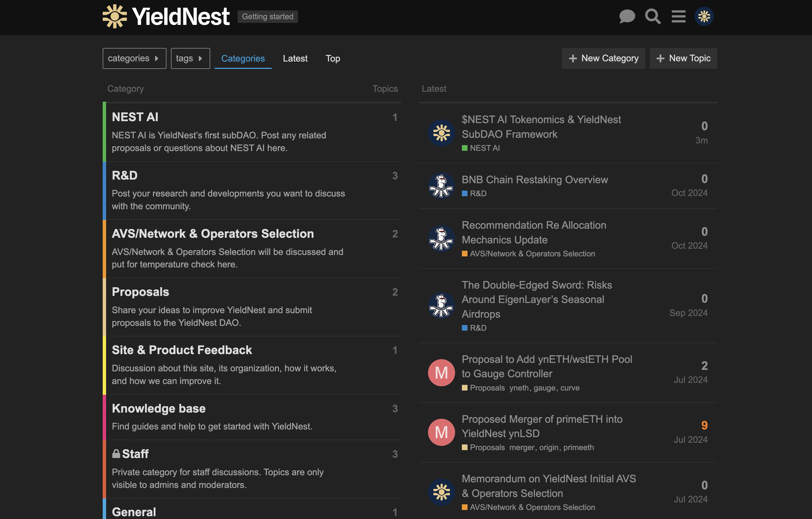Switch to the Latest tab
The image size is (812, 519).
[x=295, y=58]
